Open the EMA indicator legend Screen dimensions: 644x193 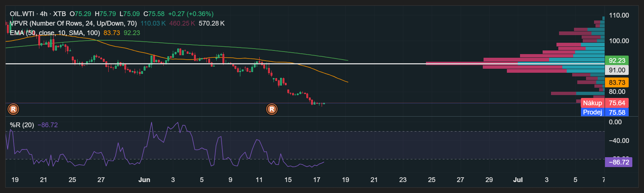pyautogui.click(x=55, y=33)
